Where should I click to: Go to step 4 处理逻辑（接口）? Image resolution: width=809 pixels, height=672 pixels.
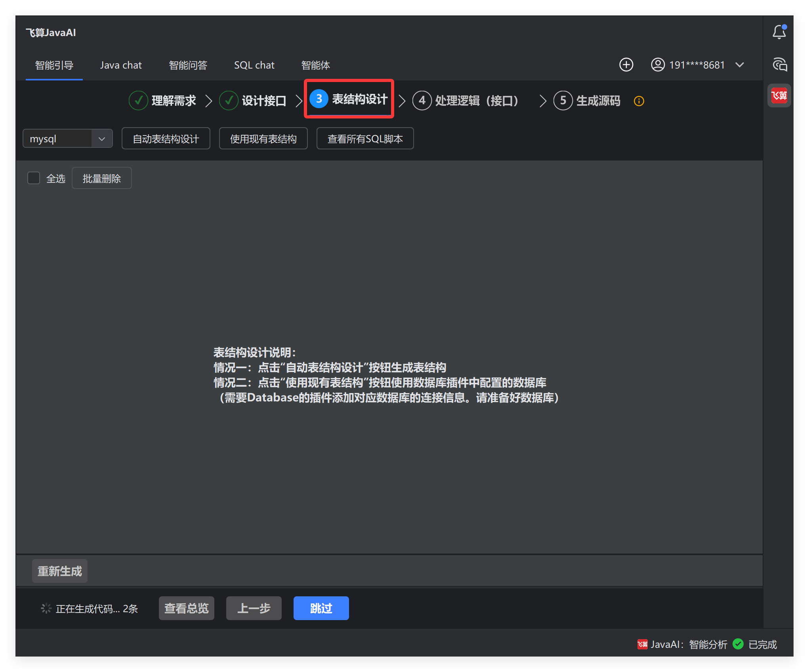tap(466, 101)
